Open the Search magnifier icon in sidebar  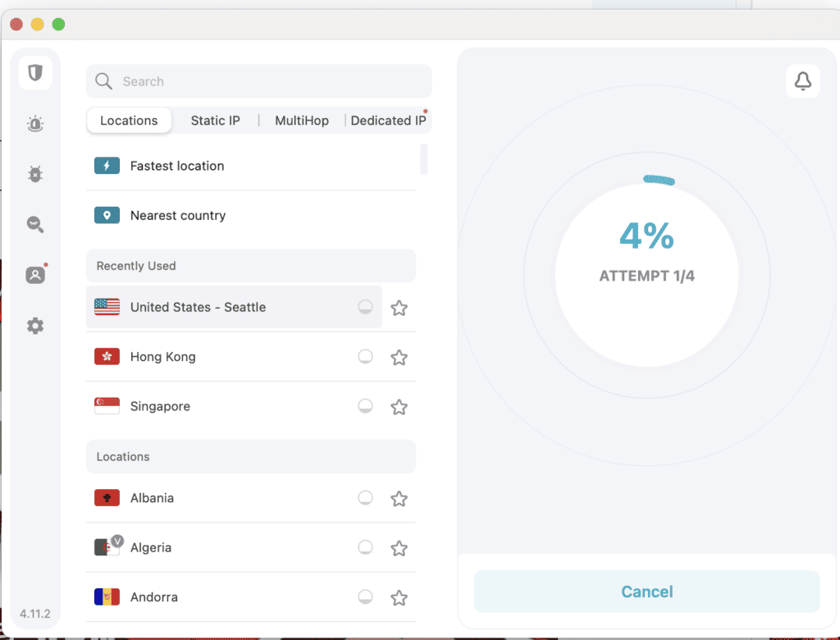pyautogui.click(x=35, y=225)
